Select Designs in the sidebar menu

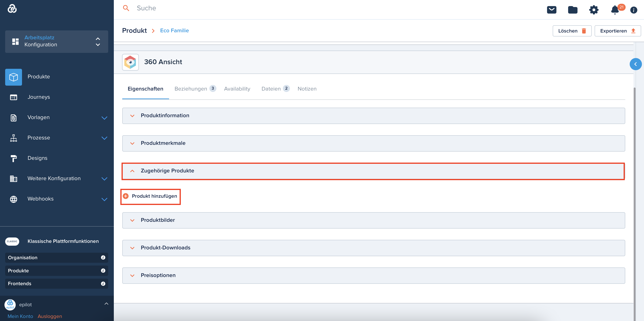coord(37,158)
